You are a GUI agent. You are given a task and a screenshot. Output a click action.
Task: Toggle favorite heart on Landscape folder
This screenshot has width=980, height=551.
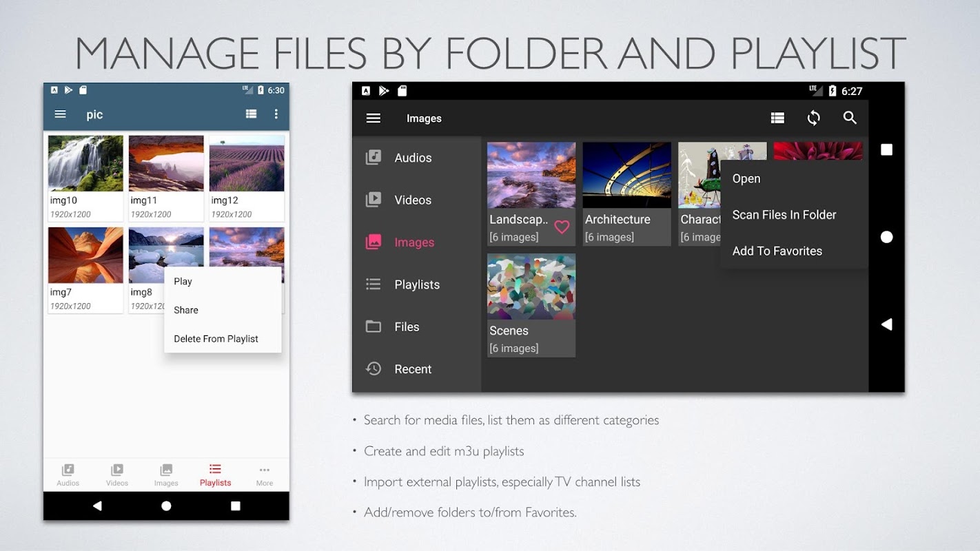562,227
